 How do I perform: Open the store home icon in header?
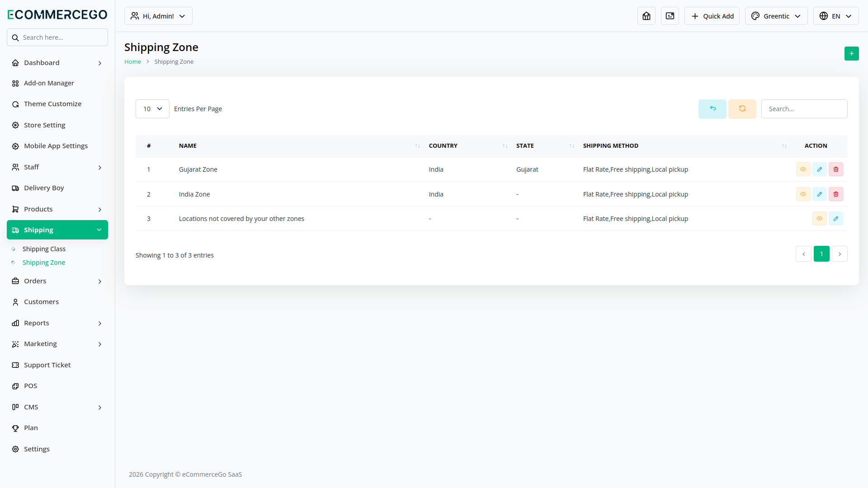646,16
